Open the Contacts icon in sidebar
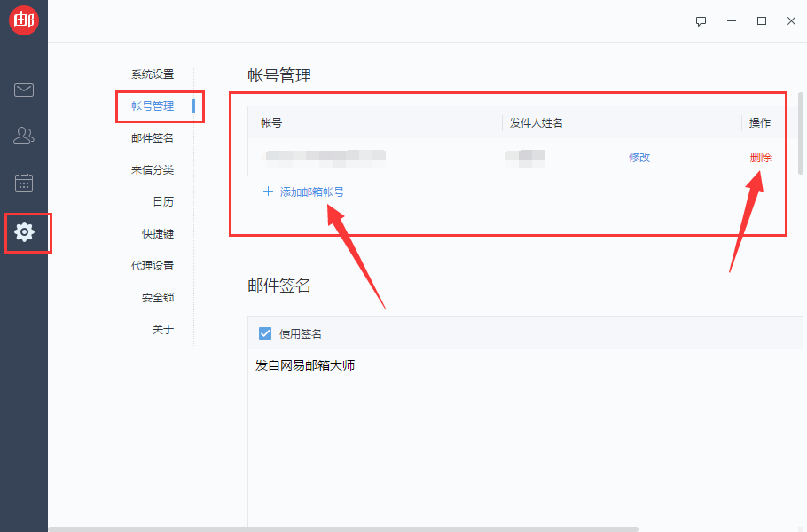The width and height of the screenshot is (807, 532). (23, 135)
